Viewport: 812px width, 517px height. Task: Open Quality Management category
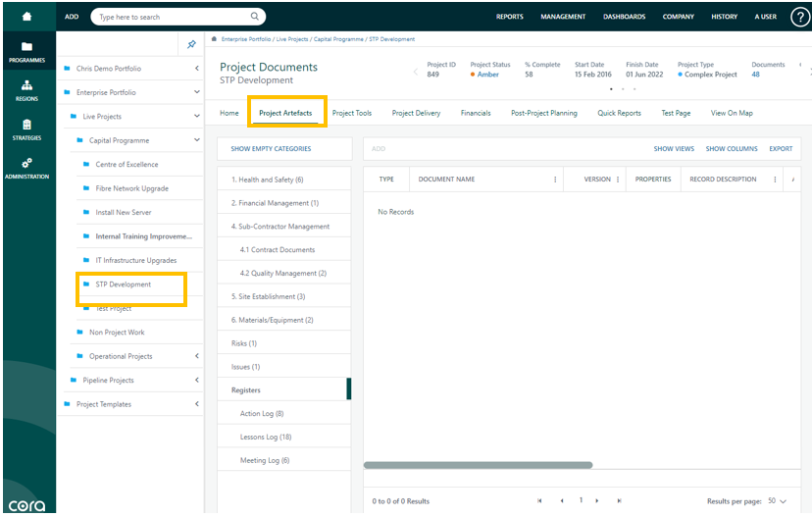tap(283, 273)
